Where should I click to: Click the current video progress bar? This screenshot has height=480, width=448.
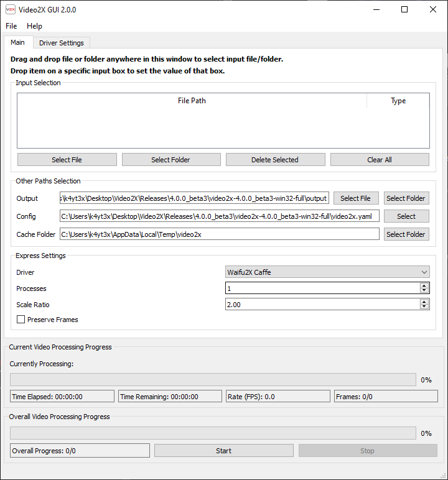point(213,380)
